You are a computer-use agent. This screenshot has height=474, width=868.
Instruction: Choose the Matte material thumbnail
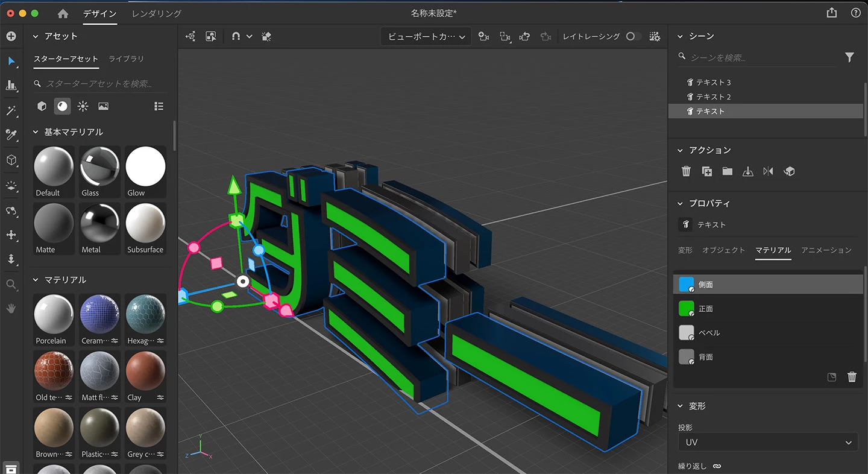pyautogui.click(x=54, y=228)
